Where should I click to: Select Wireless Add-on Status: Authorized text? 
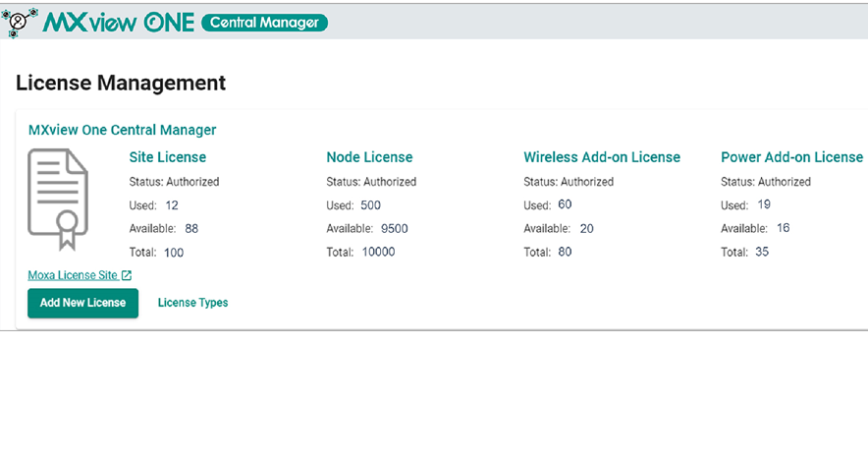click(569, 182)
